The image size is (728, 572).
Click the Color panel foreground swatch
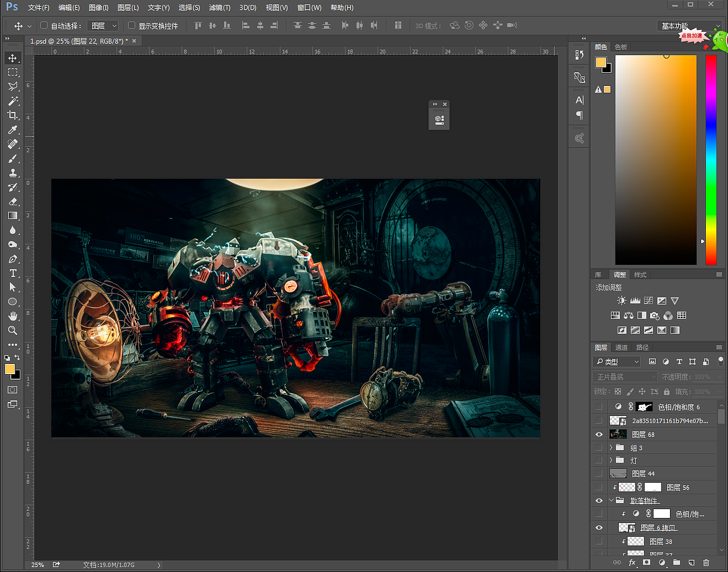coord(601,63)
